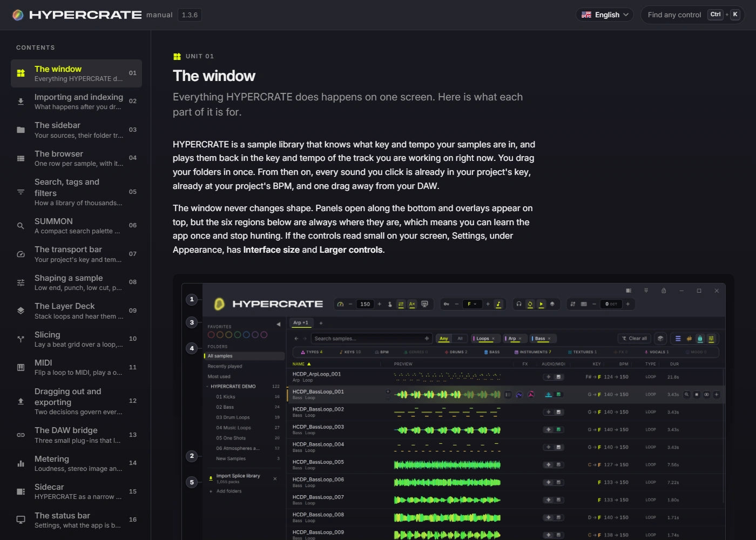Screen dimensions: 756x540
Task: Click the tempo gauge icon left of 150
Action: (340, 304)
